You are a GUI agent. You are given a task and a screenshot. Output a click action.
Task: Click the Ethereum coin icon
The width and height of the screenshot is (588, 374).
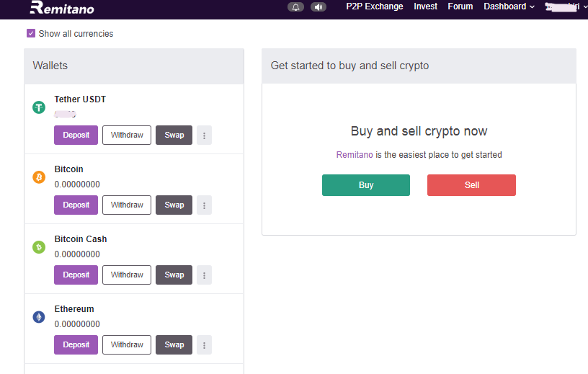[x=39, y=317]
